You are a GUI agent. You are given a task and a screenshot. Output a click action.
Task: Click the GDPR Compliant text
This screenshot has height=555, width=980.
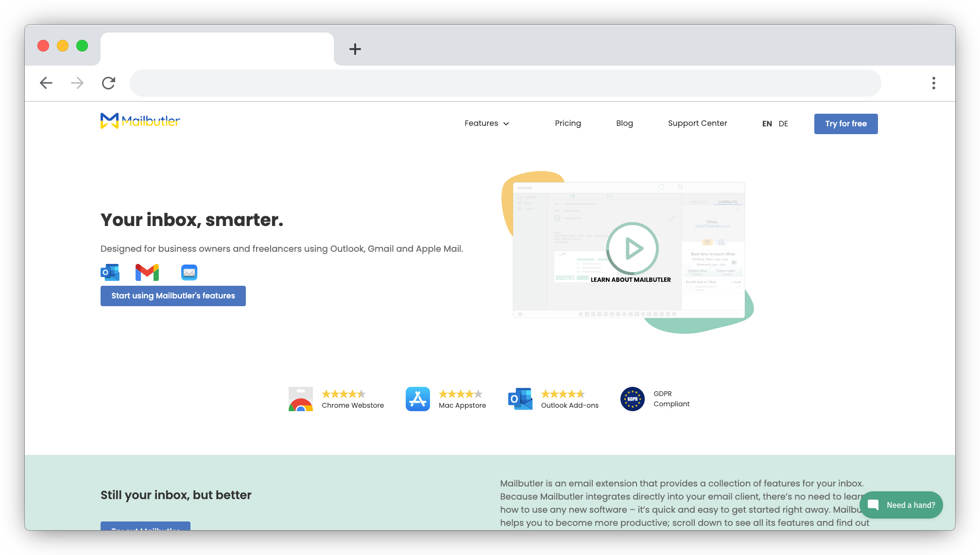[671, 399]
